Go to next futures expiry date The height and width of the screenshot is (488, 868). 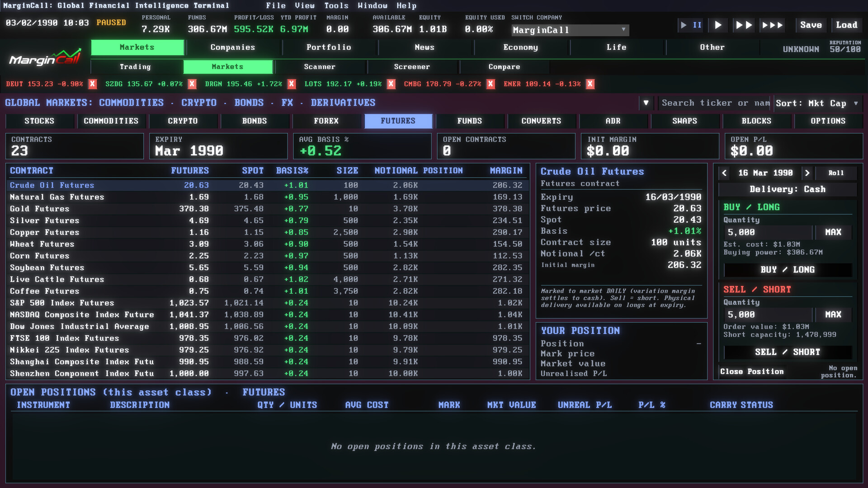(x=807, y=173)
